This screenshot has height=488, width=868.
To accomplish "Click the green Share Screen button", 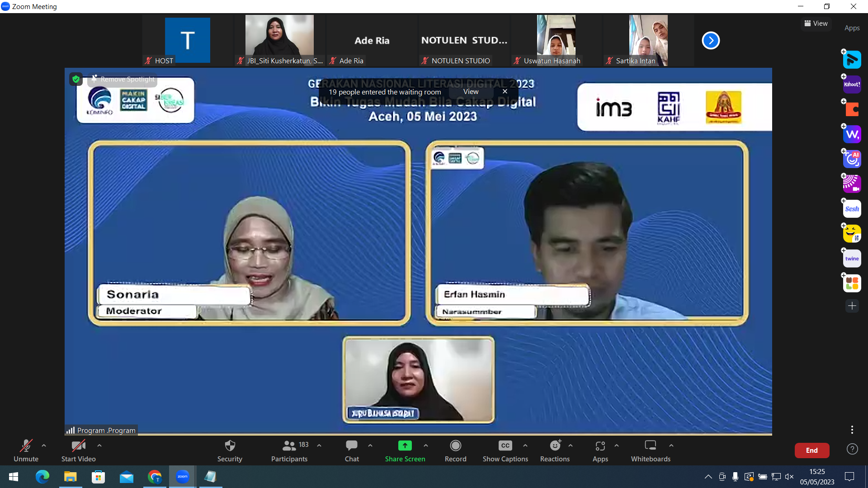I will 405,451.
